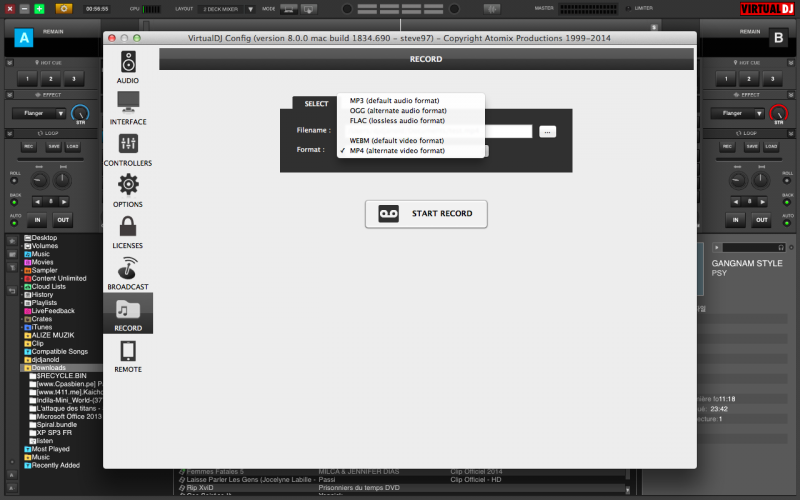Click the GANGNAM STYLE track title
The image size is (800, 500).
(747, 264)
